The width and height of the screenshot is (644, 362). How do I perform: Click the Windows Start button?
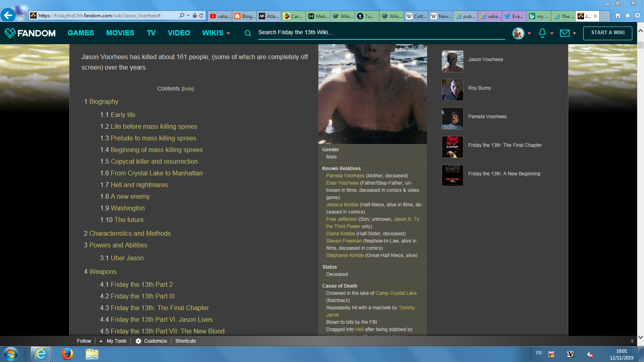(11, 354)
